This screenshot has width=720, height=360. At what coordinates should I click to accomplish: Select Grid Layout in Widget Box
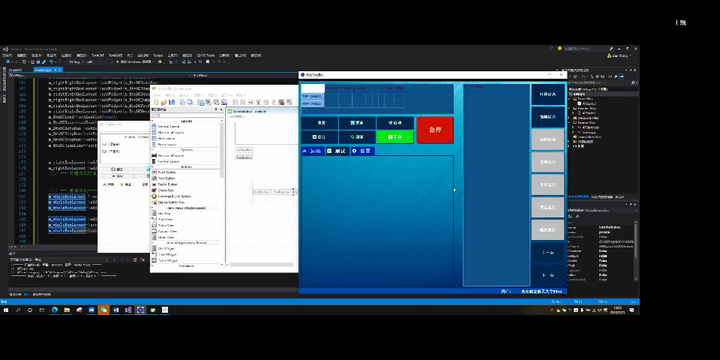tap(167, 139)
